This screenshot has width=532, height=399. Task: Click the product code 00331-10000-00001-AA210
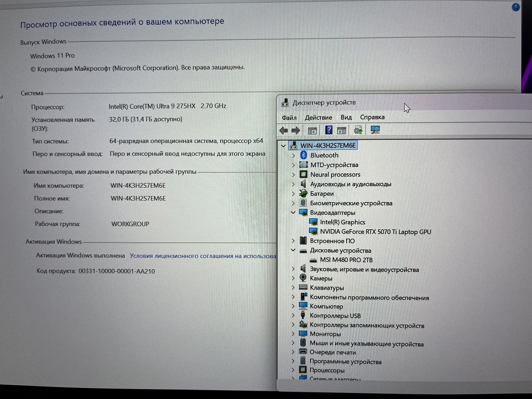[x=116, y=271]
